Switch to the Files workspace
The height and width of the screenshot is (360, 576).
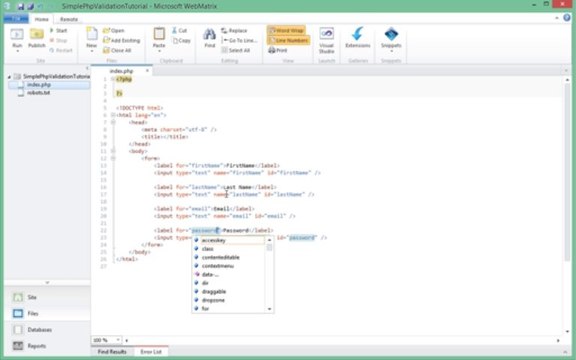(47, 313)
